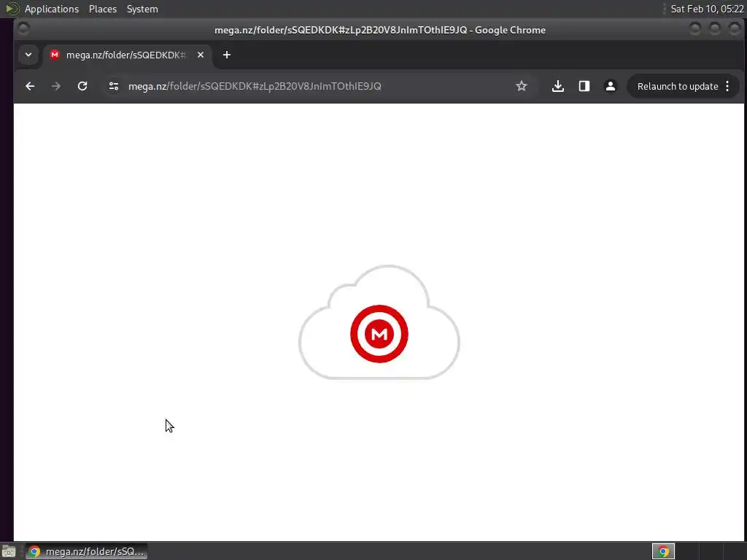
Task: Open Chrome three-dot menu
Action: (727, 86)
